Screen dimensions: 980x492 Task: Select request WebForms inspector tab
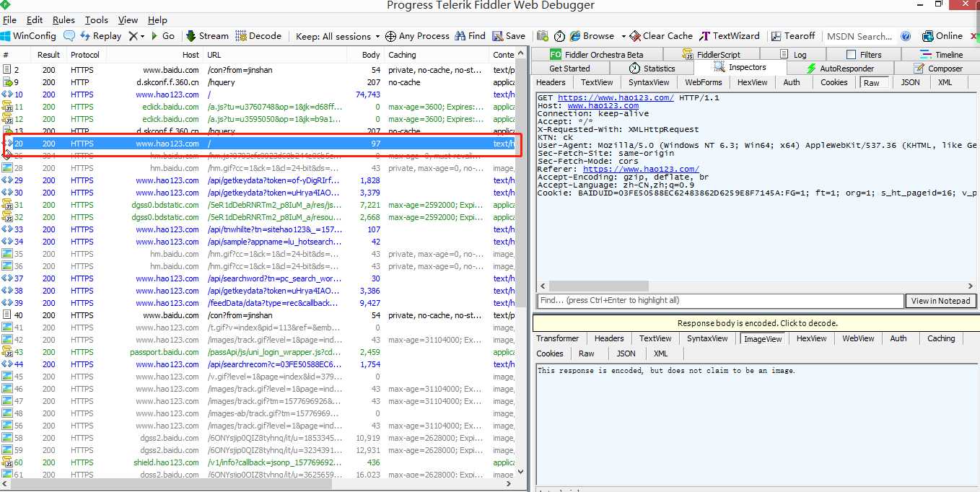[x=704, y=82]
